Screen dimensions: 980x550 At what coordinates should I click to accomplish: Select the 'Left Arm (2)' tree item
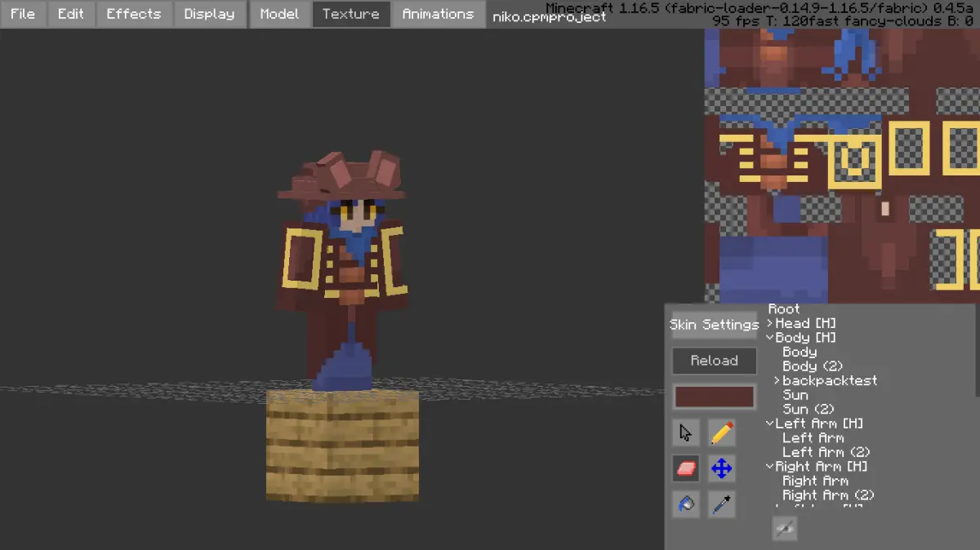[826, 452]
